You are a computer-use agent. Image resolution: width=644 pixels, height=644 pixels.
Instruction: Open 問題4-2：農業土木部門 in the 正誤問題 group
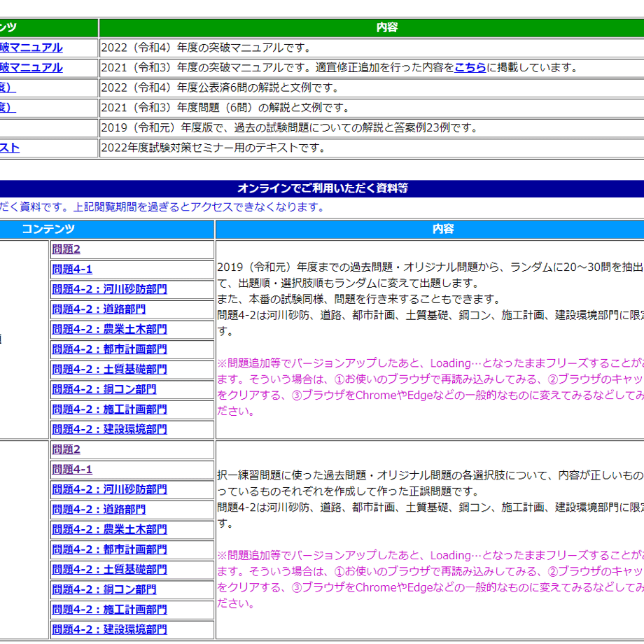110,530
